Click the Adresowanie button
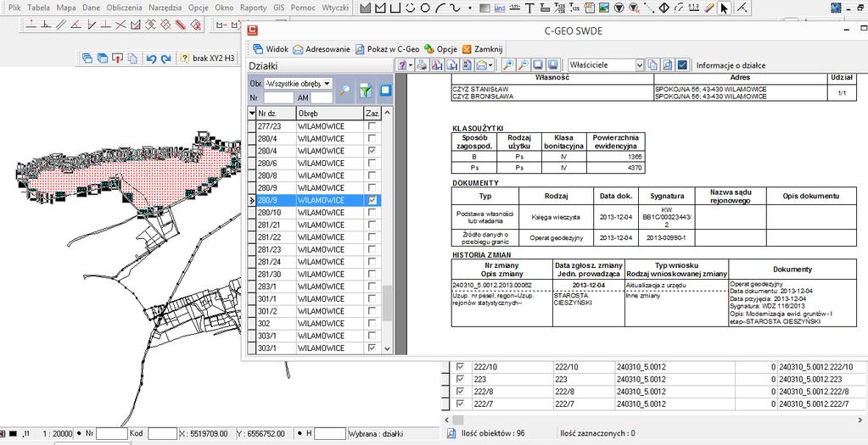This screenshot has height=445, width=868. tap(321, 48)
